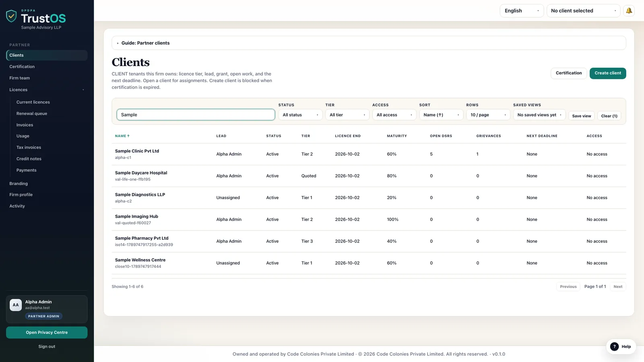The image size is (644, 362).
Task: Click the Previous pagination button
Action: (568, 287)
